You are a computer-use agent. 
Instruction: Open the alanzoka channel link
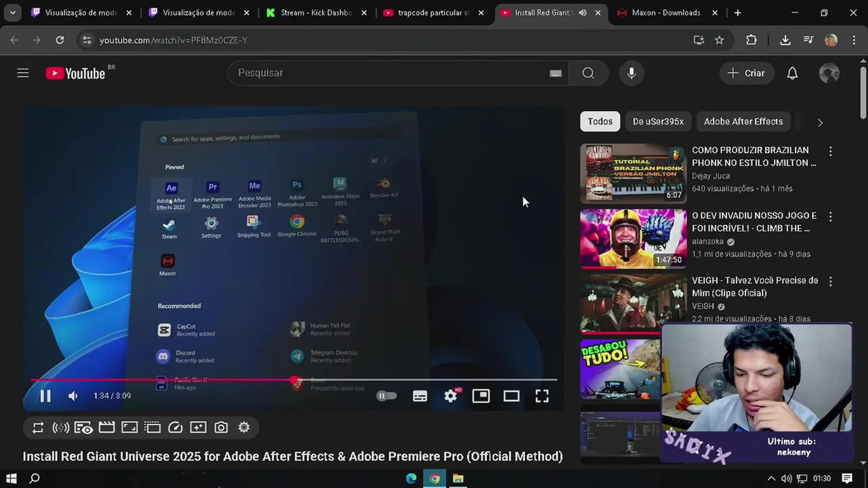(708, 241)
